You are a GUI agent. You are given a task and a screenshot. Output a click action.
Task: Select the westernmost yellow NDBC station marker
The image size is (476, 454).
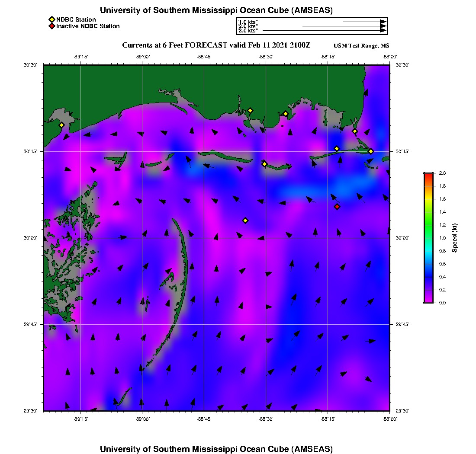pyautogui.click(x=62, y=125)
